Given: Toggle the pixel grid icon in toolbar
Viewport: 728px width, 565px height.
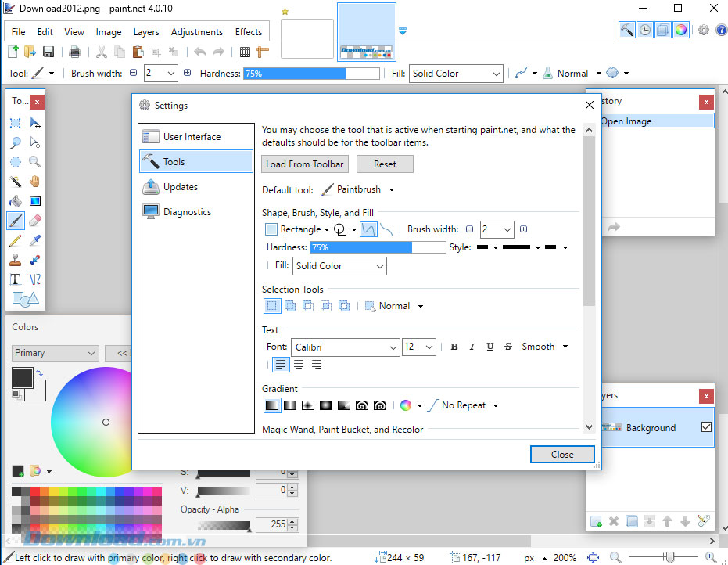Looking at the screenshot, I should (x=245, y=52).
